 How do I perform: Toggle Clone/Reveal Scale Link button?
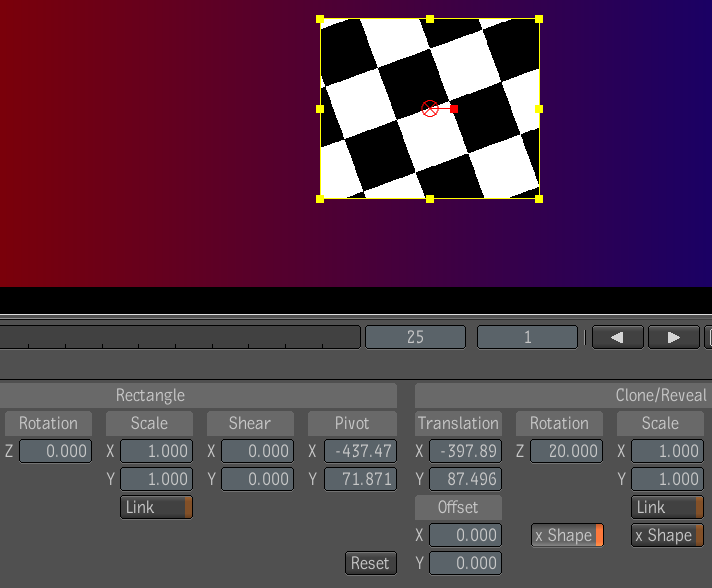point(667,507)
